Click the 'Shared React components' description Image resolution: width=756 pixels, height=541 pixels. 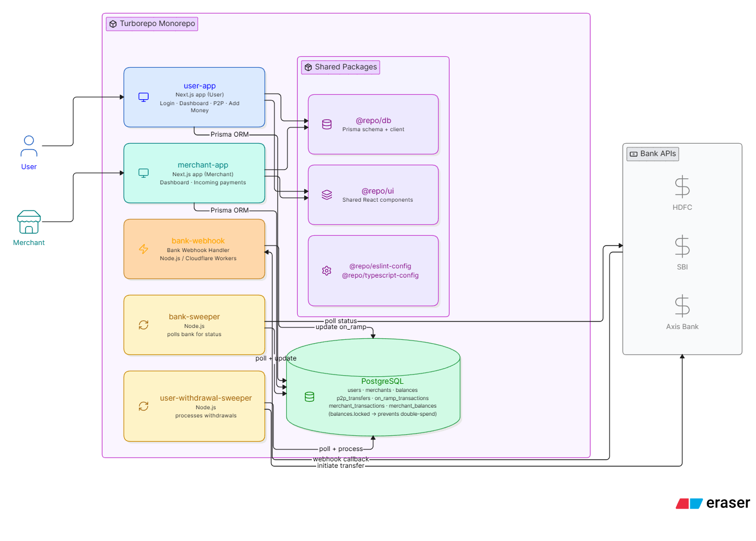click(377, 200)
